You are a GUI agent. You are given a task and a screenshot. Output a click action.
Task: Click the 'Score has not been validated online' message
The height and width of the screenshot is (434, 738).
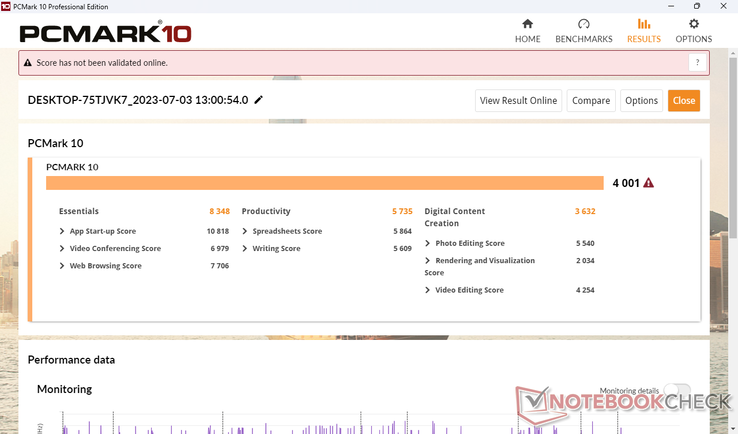(x=102, y=63)
